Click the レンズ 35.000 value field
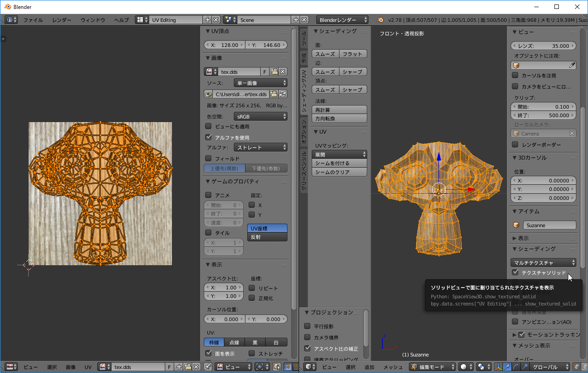The height and width of the screenshot is (373, 588). 544,46
